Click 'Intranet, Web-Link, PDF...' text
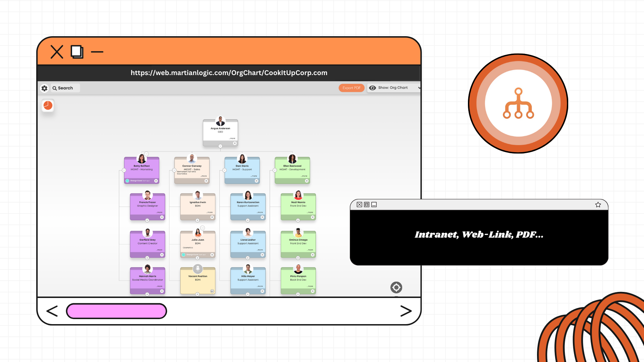 click(x=479, y=235)
